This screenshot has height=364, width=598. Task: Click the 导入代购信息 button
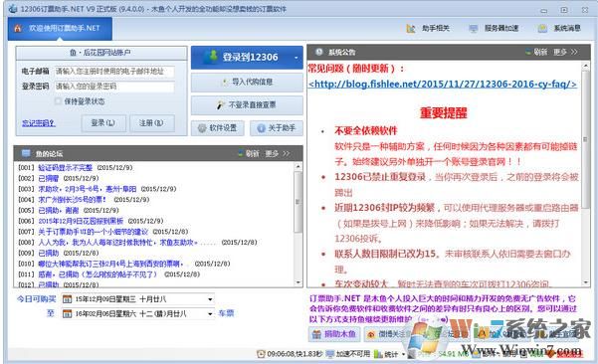click(x=247, y=82)
